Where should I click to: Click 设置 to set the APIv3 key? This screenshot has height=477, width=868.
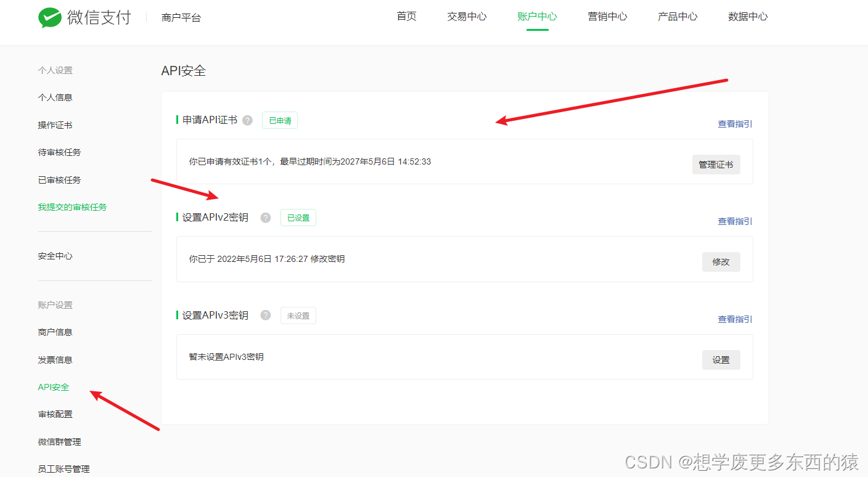(x=721, y=359)
